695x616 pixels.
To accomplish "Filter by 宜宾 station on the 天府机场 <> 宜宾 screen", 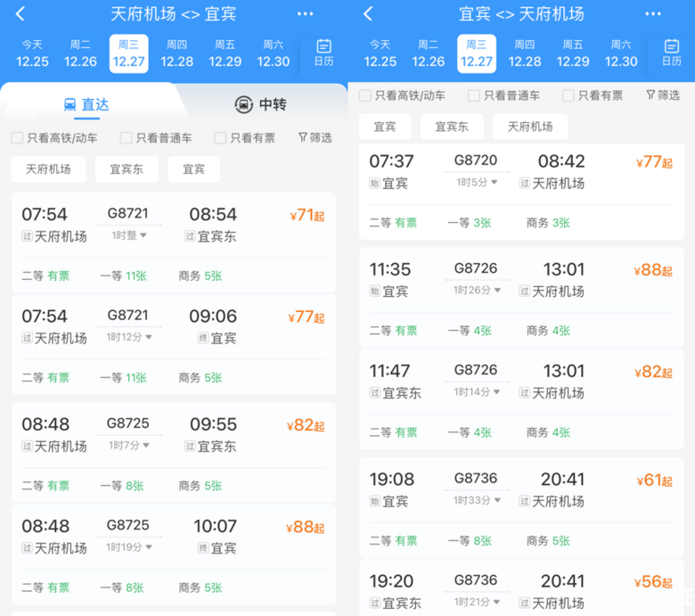I will (x=193, y=169).
